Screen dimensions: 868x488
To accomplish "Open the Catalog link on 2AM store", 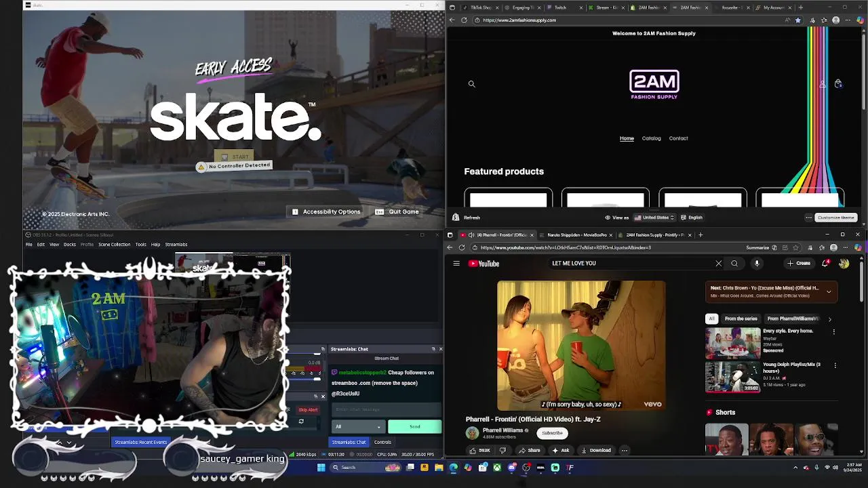I will pyautogui.click(x=651, y=138).
